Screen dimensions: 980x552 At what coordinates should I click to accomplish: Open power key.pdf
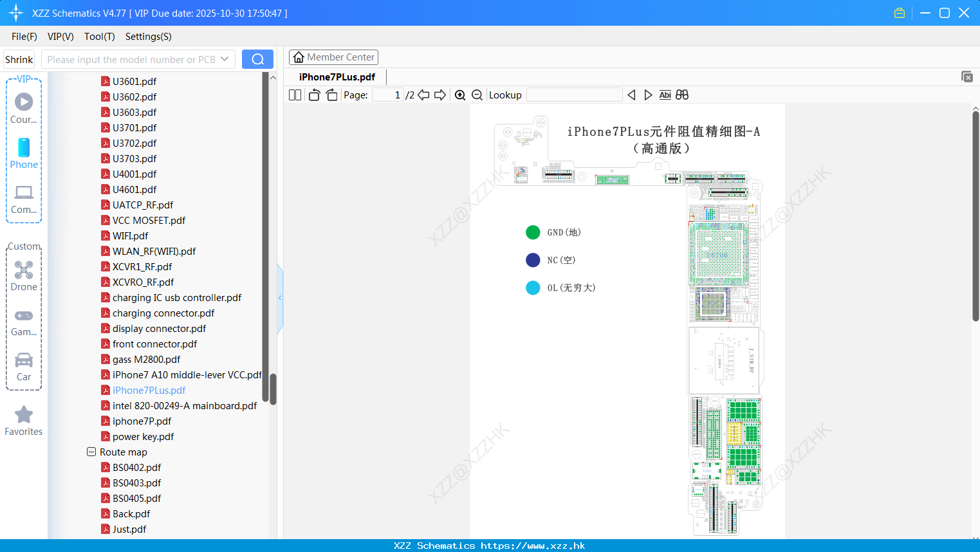138,436
